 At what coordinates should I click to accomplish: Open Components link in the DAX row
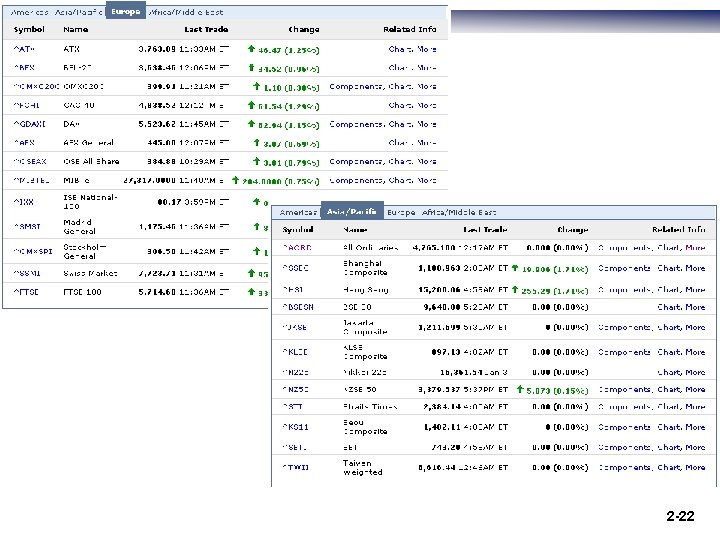pyautogui.click(x=356, y=124)
